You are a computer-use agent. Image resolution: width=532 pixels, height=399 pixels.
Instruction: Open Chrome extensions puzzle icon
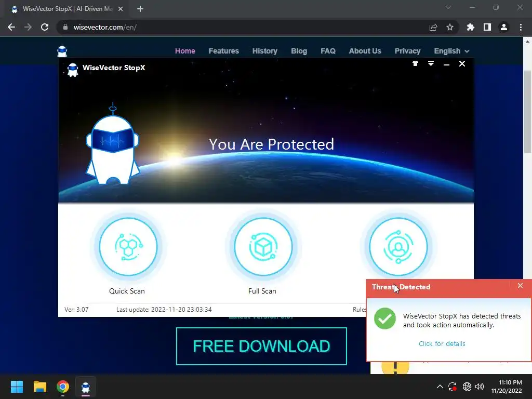(471, 27)
